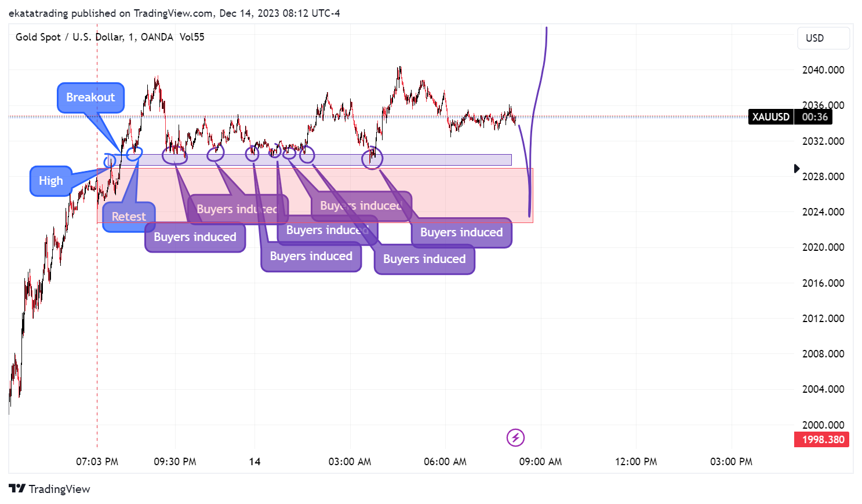This screenshot has height=504, width=862.
Task: Click the 2000.000 price axis label
Action: [823, 425]
